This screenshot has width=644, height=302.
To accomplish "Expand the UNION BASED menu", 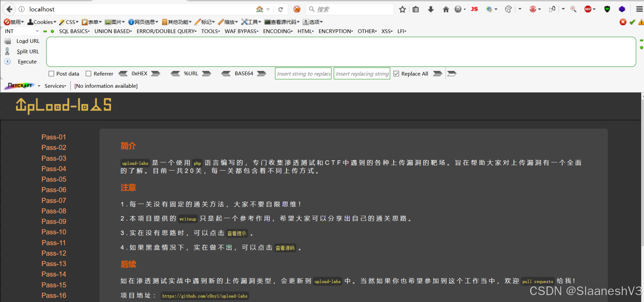I will click(113, 31).
